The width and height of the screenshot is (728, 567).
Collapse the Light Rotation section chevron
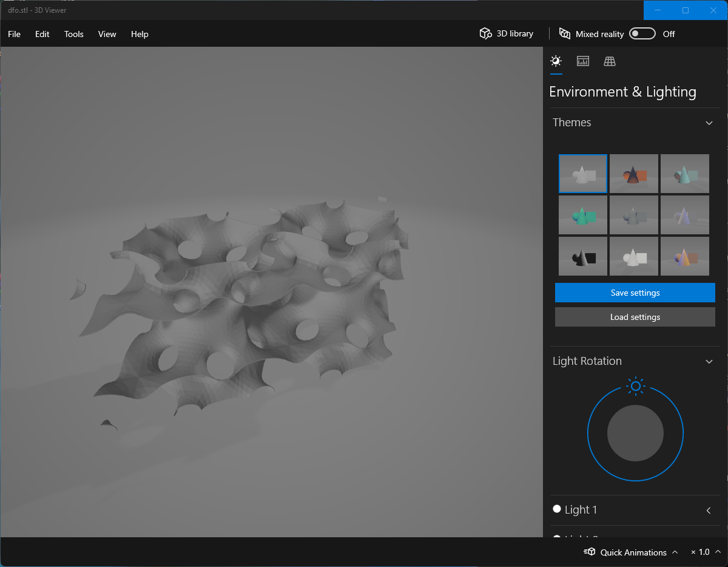click(x=709, y=361)
